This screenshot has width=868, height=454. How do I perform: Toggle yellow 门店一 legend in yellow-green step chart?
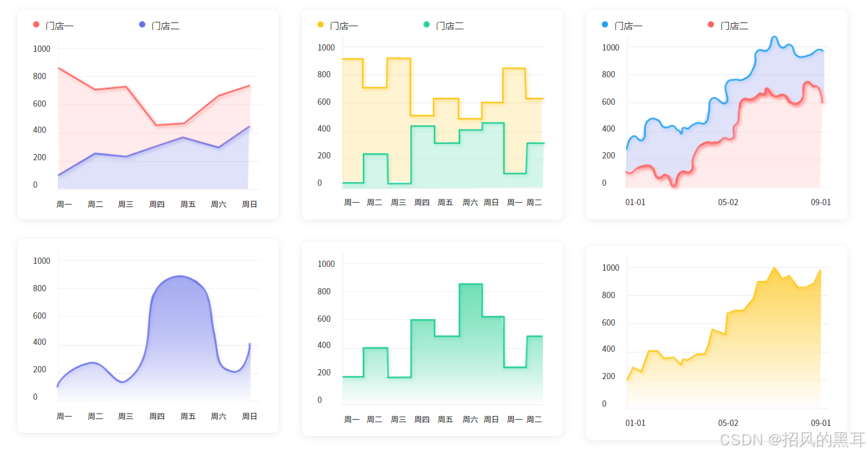338,26
